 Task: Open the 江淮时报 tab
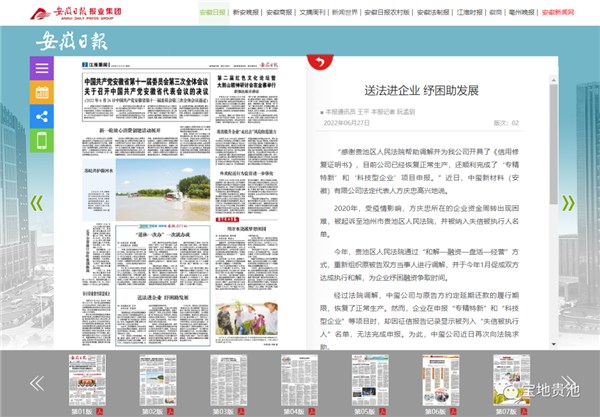pos(470,12)
